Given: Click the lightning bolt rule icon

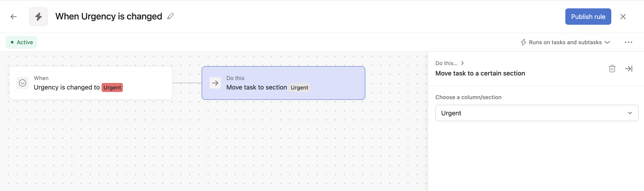Looking at the screenshot, I should click(39, 17).
